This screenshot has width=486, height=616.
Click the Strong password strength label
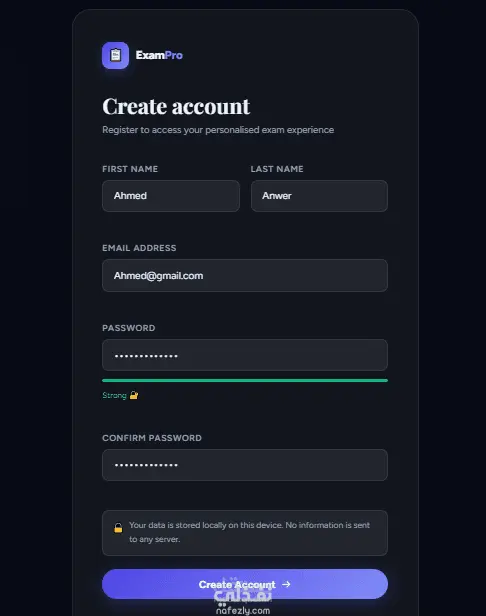(x=114, y=395)
